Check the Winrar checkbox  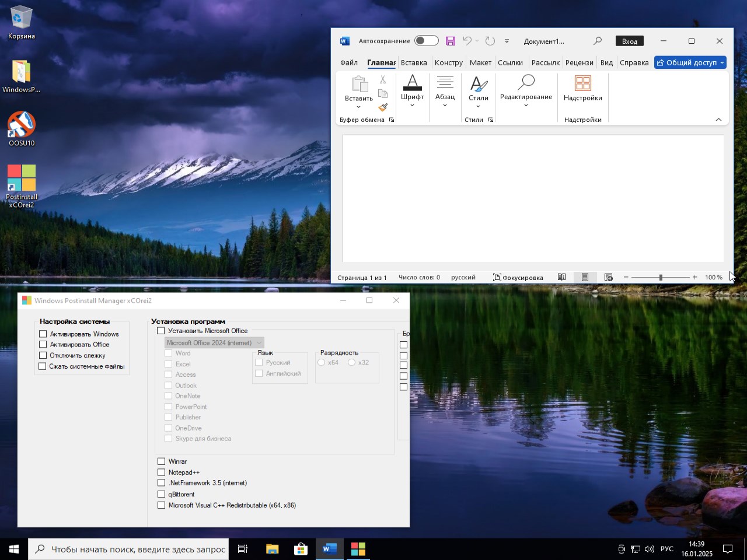(x=162, y=461)
